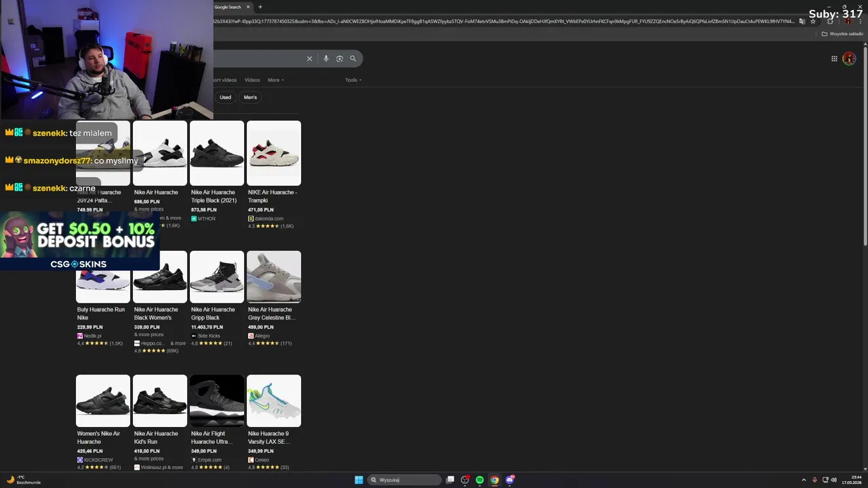
Task: Open weather widget on taskbar
Action: pyautogui.click(x=23, y=480)
